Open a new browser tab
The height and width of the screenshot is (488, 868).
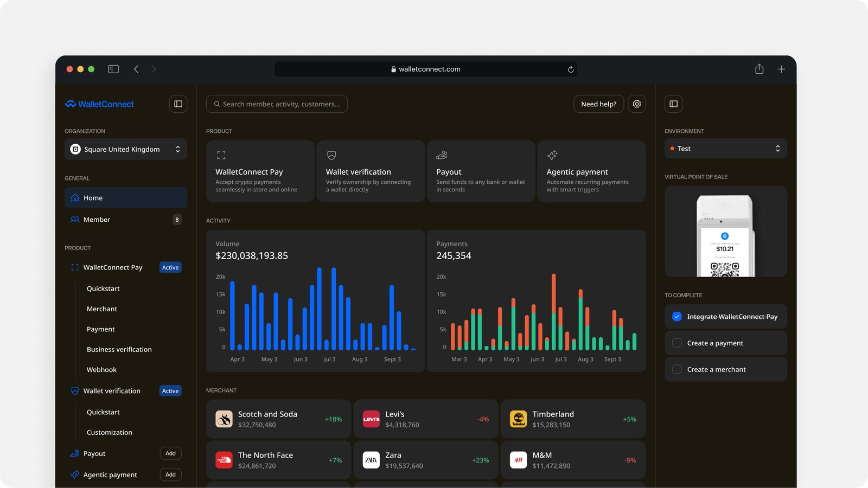[x=781, y=69]
